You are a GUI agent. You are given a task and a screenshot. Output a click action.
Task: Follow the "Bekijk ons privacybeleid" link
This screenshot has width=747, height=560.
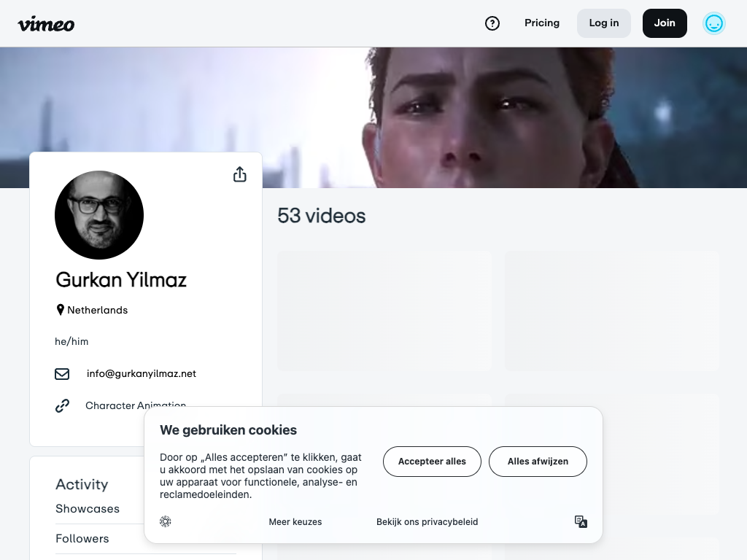point(427,522)
